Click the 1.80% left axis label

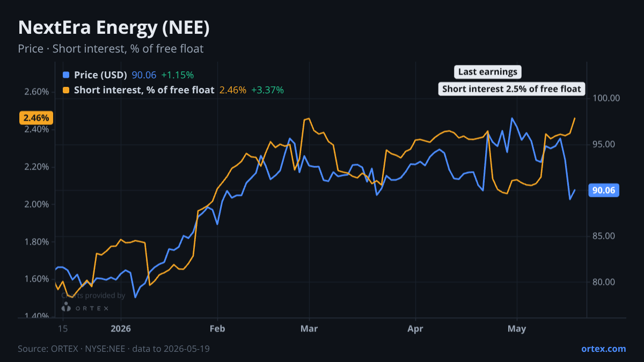coord(36,242)
